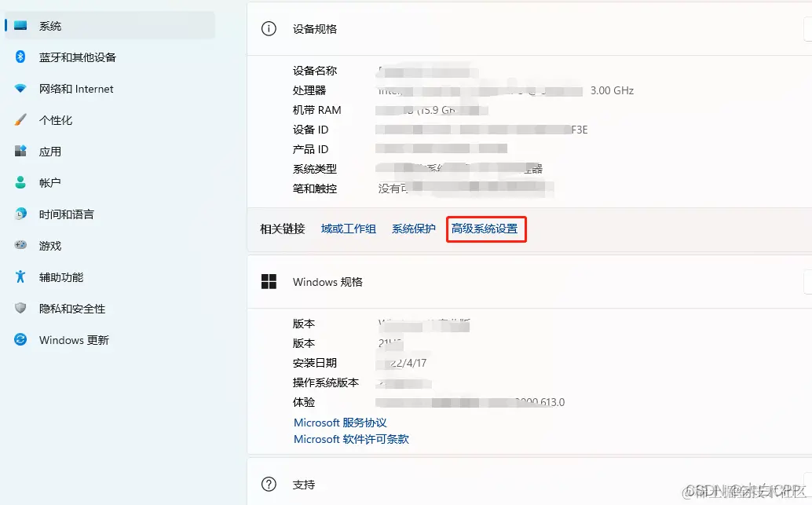Click the System monitor icon in sidebar

pos(20,25)
